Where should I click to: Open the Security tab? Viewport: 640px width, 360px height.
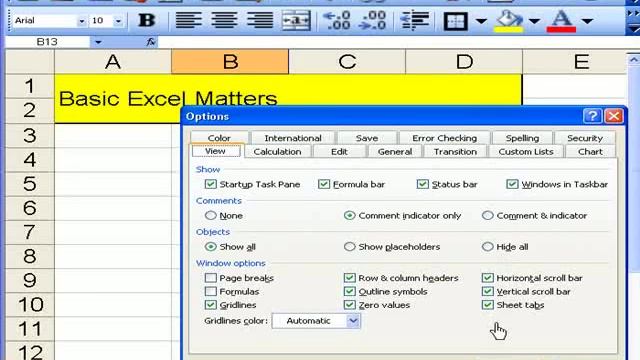coord(585,138)
